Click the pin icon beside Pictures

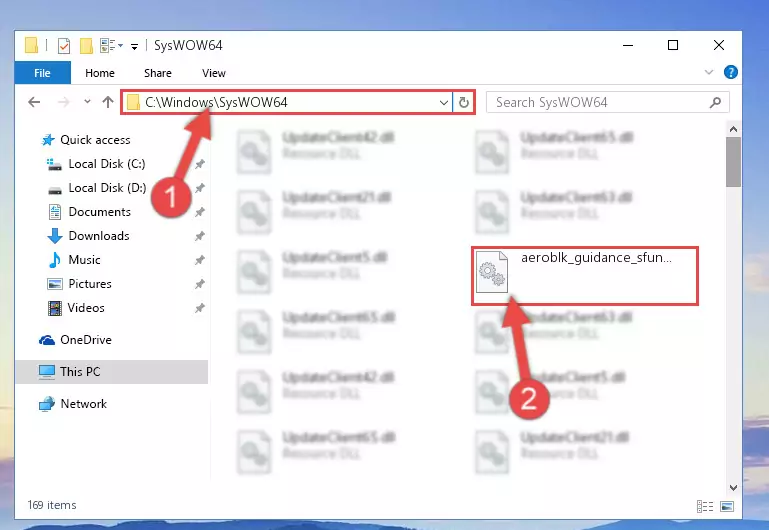(x=200, y=284)
